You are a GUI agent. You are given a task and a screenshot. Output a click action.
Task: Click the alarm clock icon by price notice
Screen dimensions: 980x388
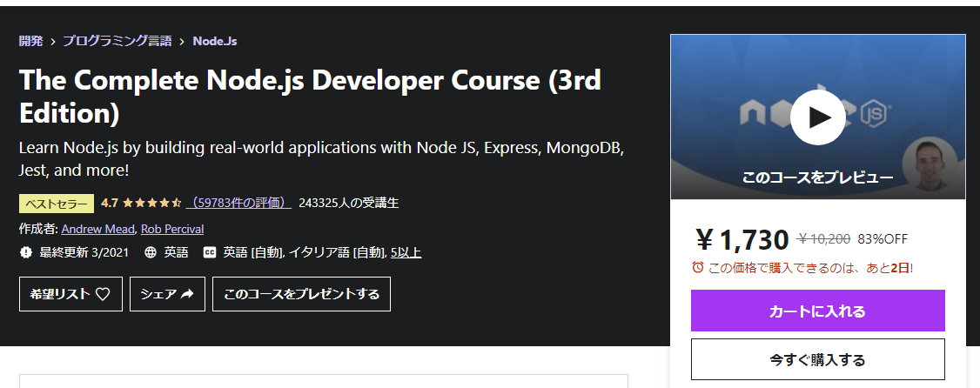pyautogui.click(x=698, y=267)
